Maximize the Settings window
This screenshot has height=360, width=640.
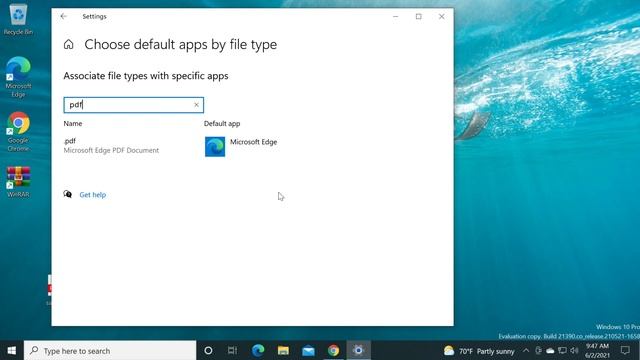coord(419,16)
